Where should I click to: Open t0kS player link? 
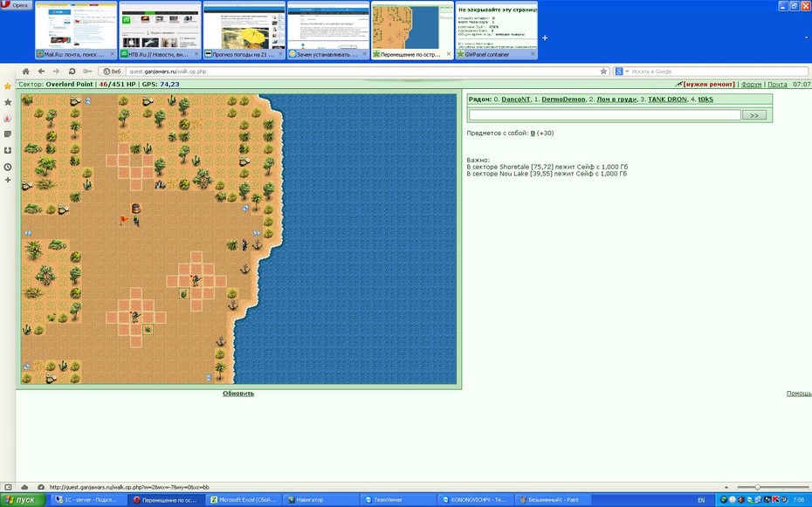coord(705,99)
